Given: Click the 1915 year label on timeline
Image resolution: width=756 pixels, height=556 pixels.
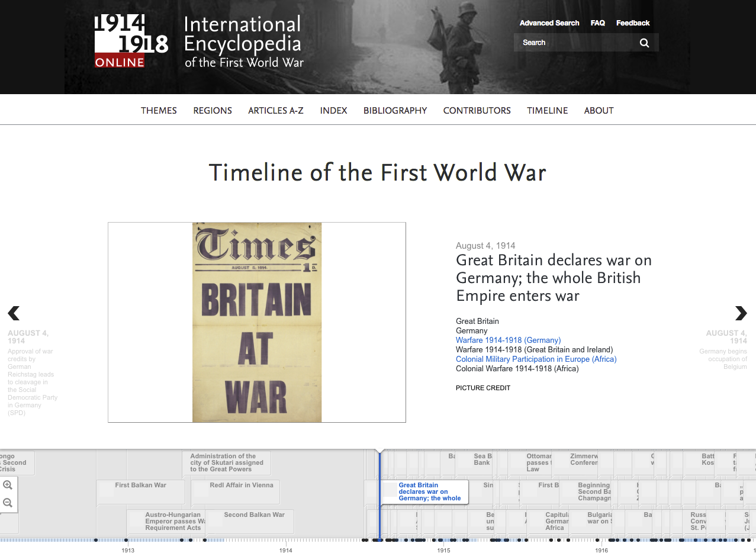Looking at the screenshot, I should point(443,551).
